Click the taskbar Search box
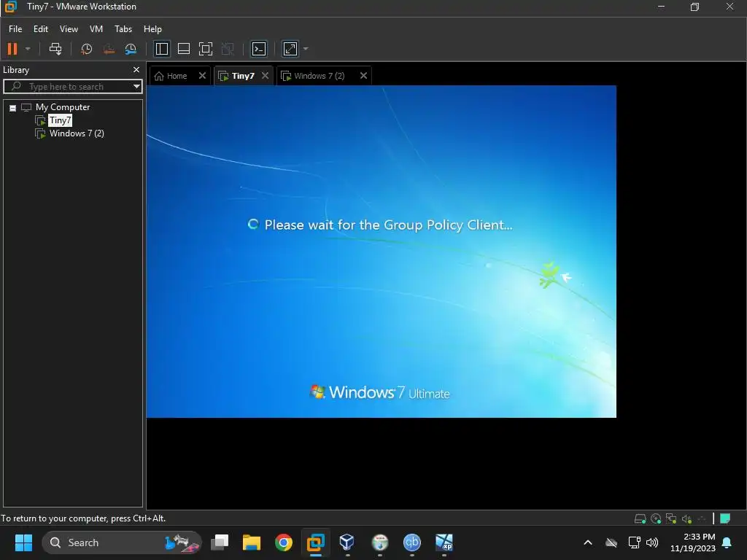The image size is (747, 560). coord(122,542)
